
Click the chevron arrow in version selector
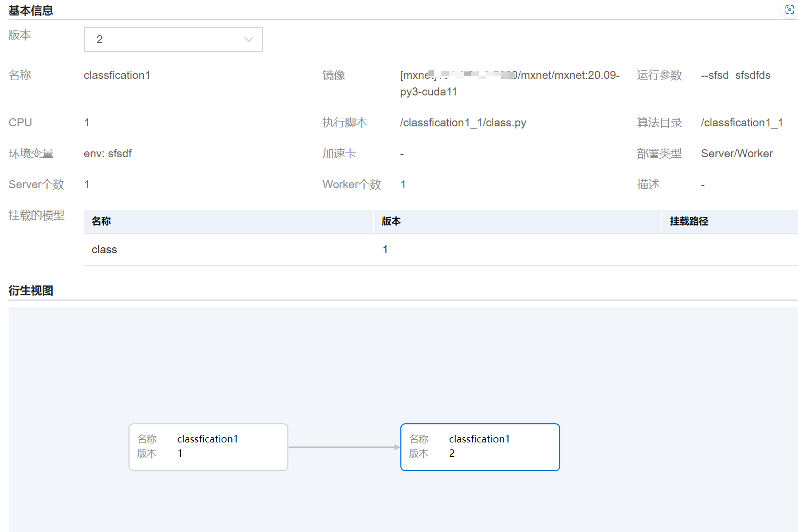point(248,39)
